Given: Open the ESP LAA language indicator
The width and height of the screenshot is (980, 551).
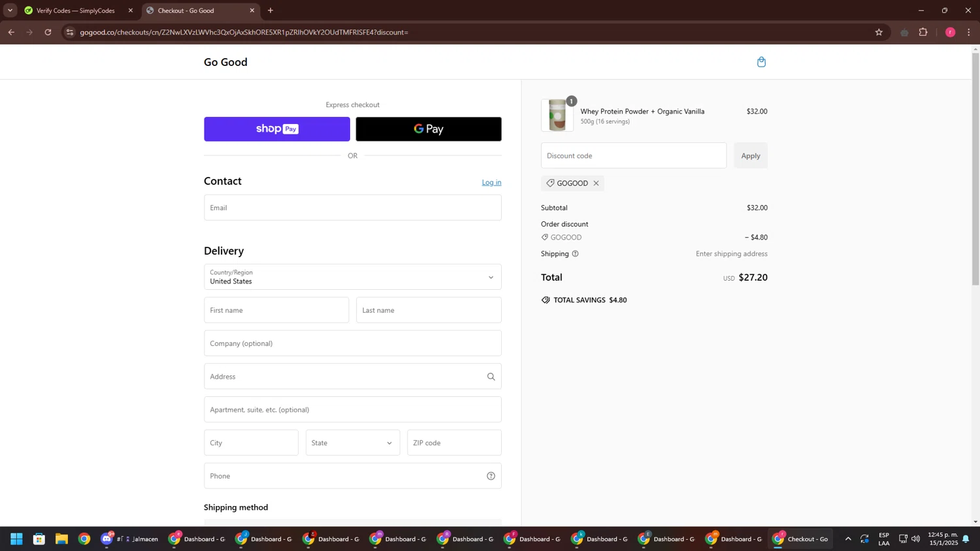Looking at the screenshot, I should tap(883, 539).
